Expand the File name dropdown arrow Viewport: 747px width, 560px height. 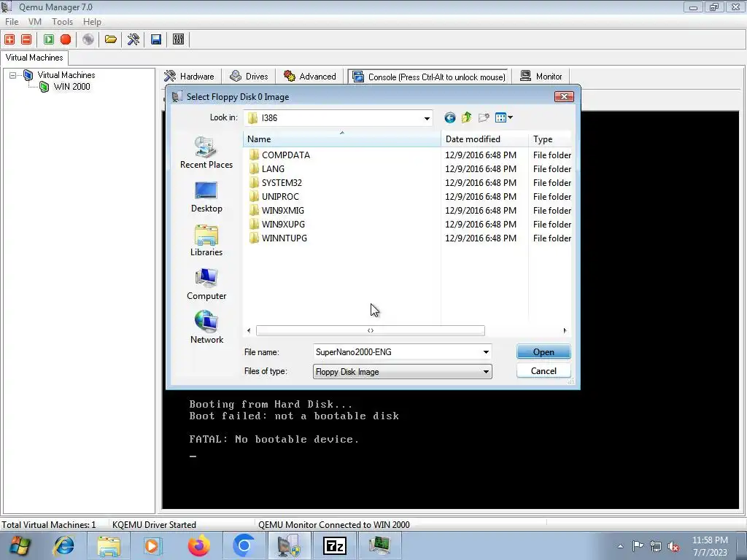(x=486, y=352)
